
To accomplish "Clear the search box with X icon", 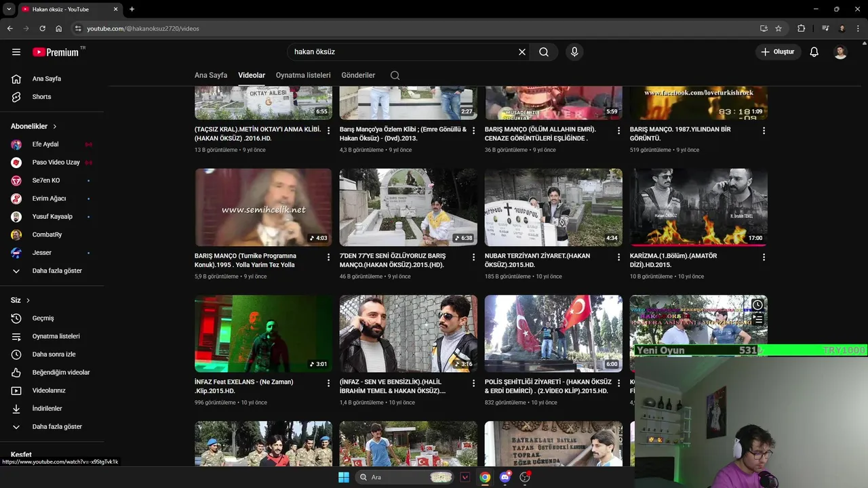I will (522, 52).
